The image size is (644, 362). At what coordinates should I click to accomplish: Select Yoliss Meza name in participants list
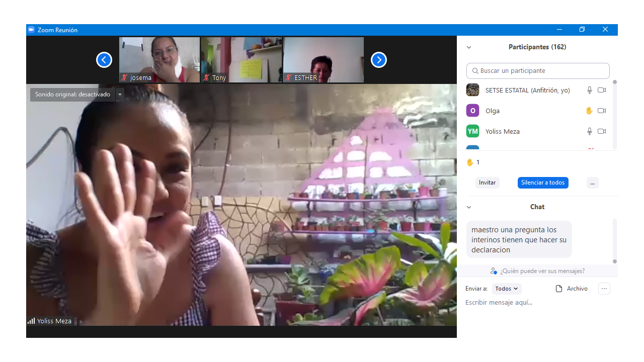(x=503, y=131)
